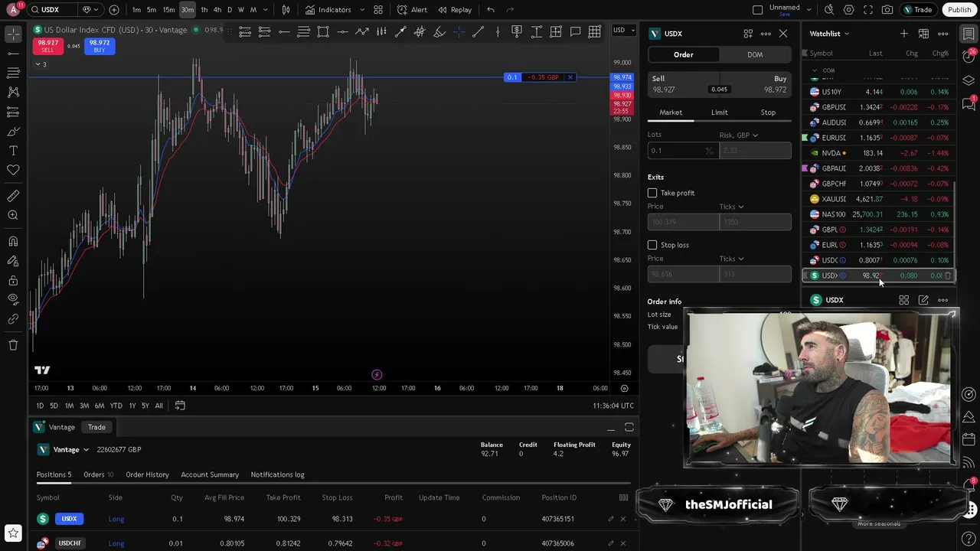This screenshot has height=551, width=980.
Task: Open chart settings gear icon
Action: point(849,10)
